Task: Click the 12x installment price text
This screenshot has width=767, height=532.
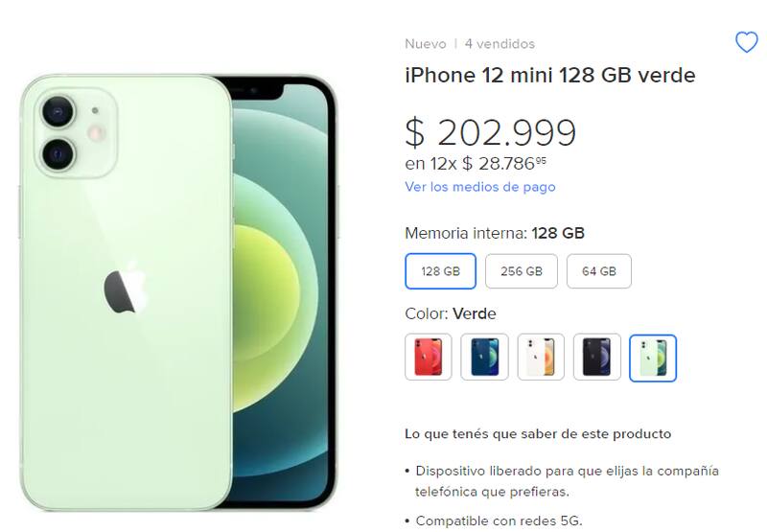Action: click(x=476, y=163)
